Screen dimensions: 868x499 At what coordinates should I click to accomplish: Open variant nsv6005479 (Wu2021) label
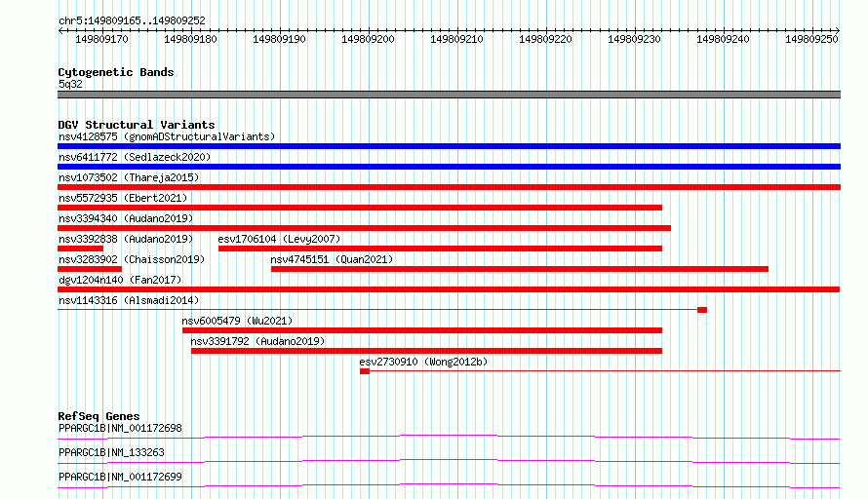point(237,321)
